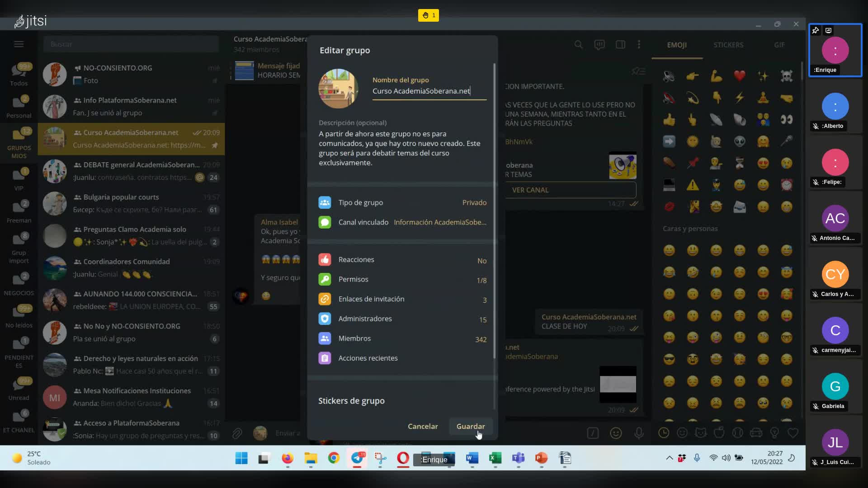868x488 pixels.
Task: Open Enlaces de invitación row
Action: (x=402, y=299)
